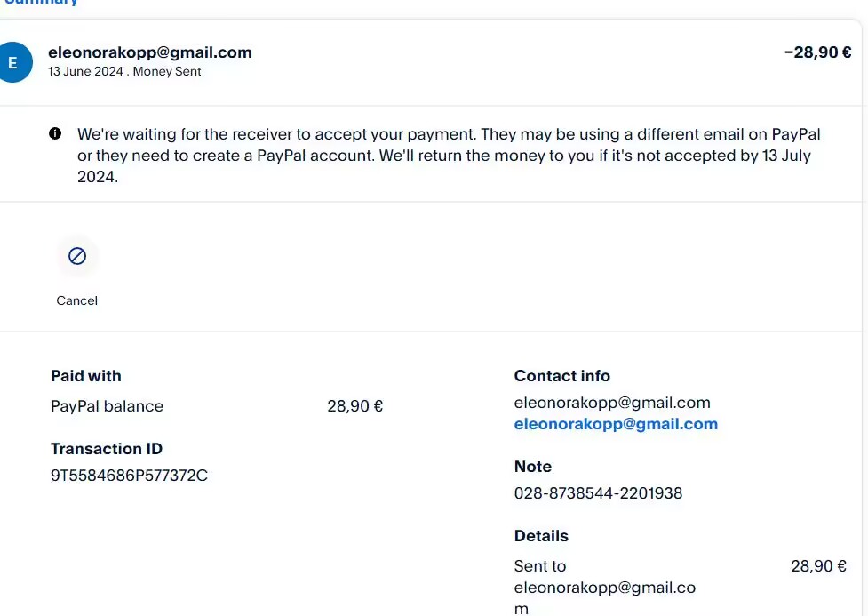868x616 pixels.
Task: Click the Transaction ID value 9T5584686P577372C
Action: [x=129, y=476]
